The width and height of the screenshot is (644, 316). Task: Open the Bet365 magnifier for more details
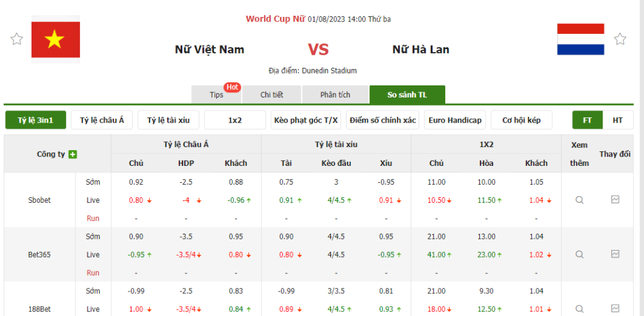click(579, 254)
